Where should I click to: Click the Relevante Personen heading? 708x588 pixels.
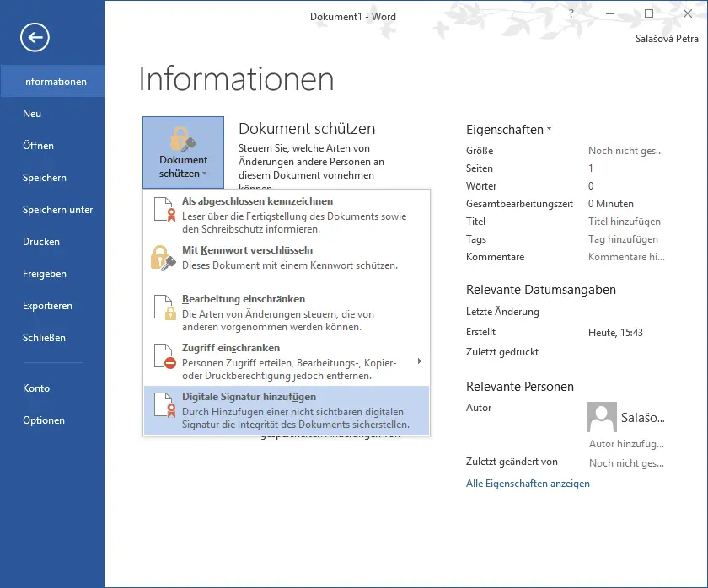click(x=520, y=387)
